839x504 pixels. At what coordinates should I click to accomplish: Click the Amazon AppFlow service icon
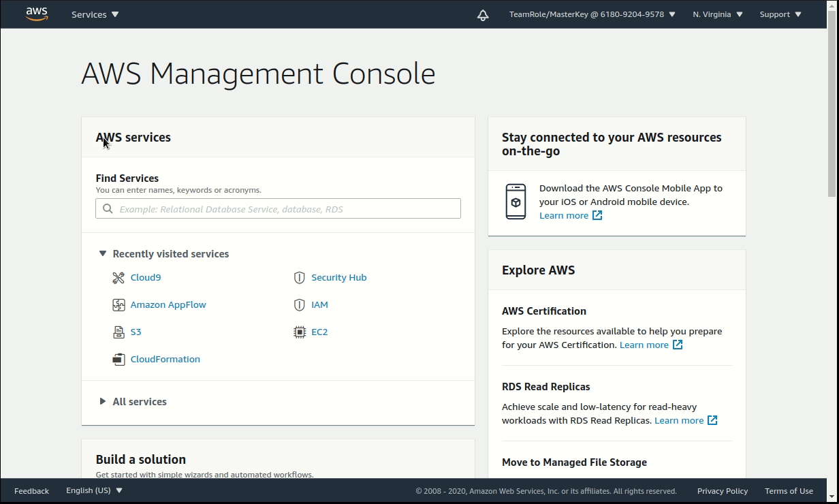pyautogui.click(x=118, y=305)
